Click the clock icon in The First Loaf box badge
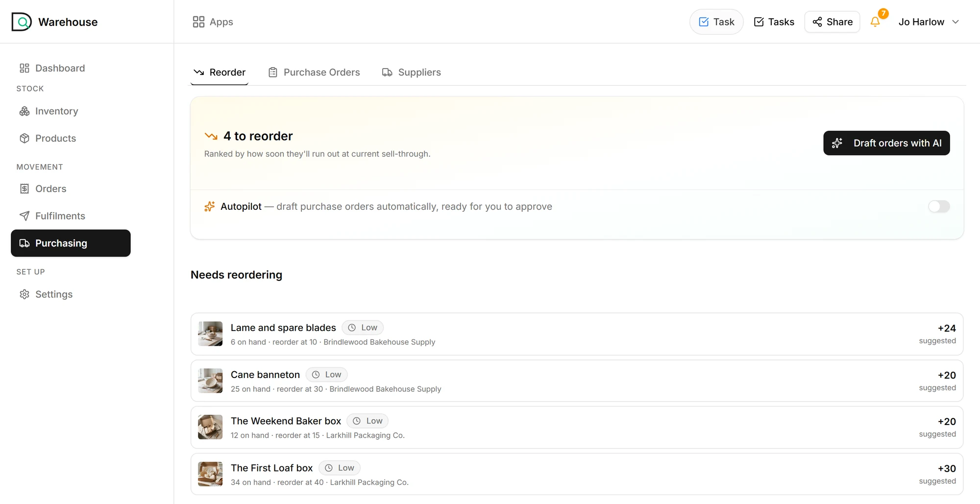980x504 pixels. [x=329, y=468]
